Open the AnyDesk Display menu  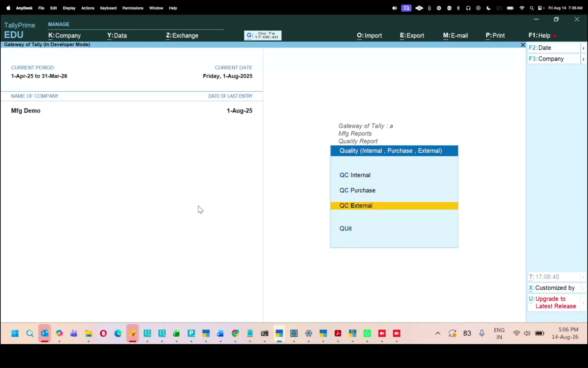point(69,8)
